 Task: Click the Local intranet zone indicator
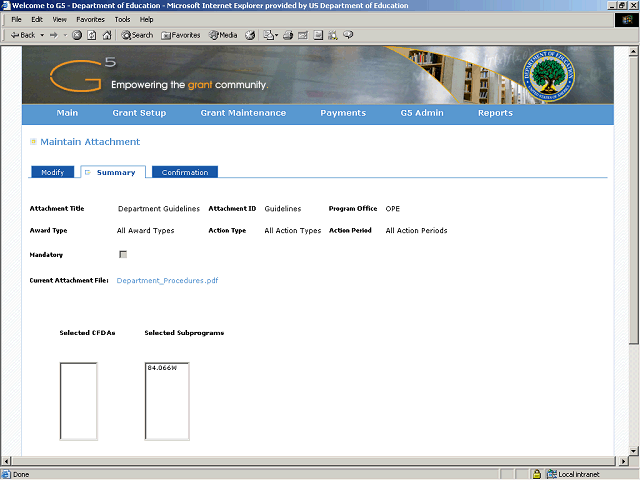pos(573,474)
